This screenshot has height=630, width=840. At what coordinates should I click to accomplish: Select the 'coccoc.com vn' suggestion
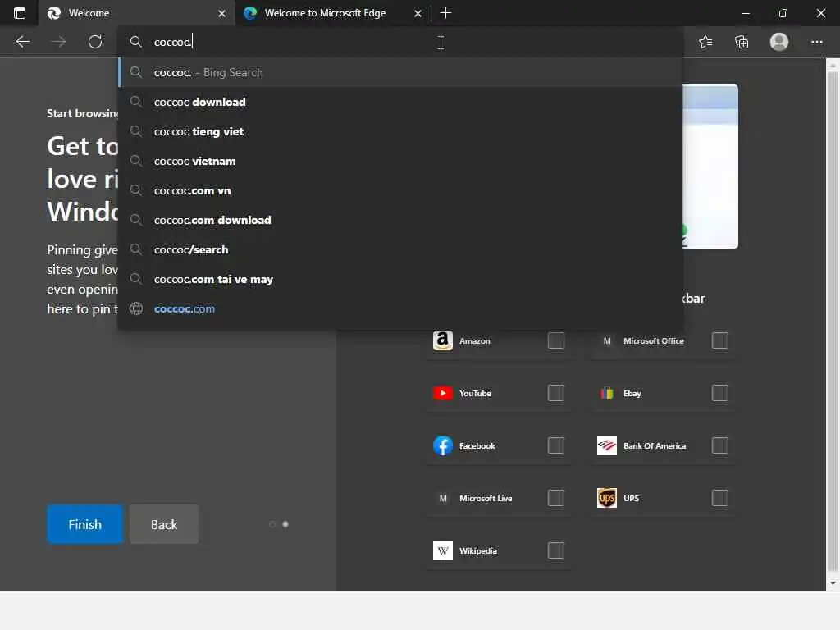[400, 190]
